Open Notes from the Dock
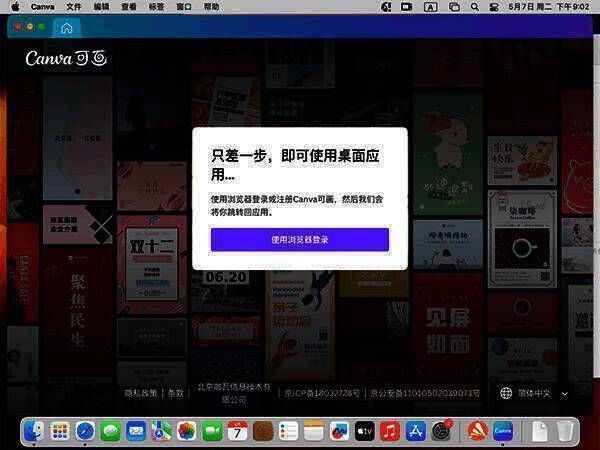 pyautogui.click(x=314, y=431)
